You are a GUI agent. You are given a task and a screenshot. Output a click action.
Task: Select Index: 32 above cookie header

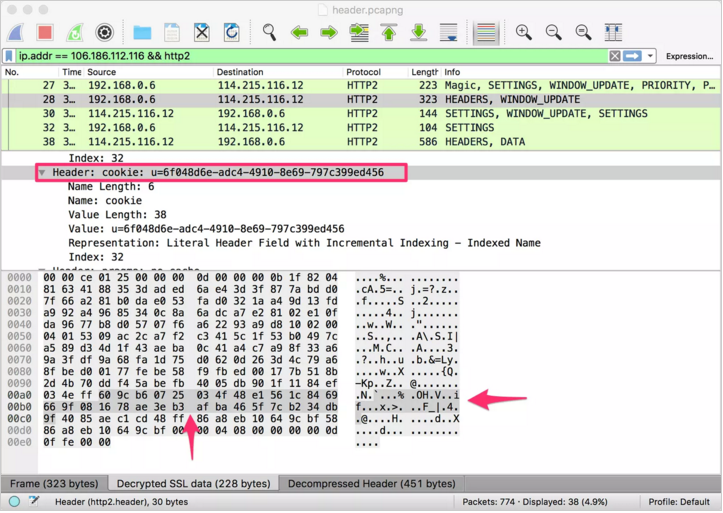click(96, 159)
